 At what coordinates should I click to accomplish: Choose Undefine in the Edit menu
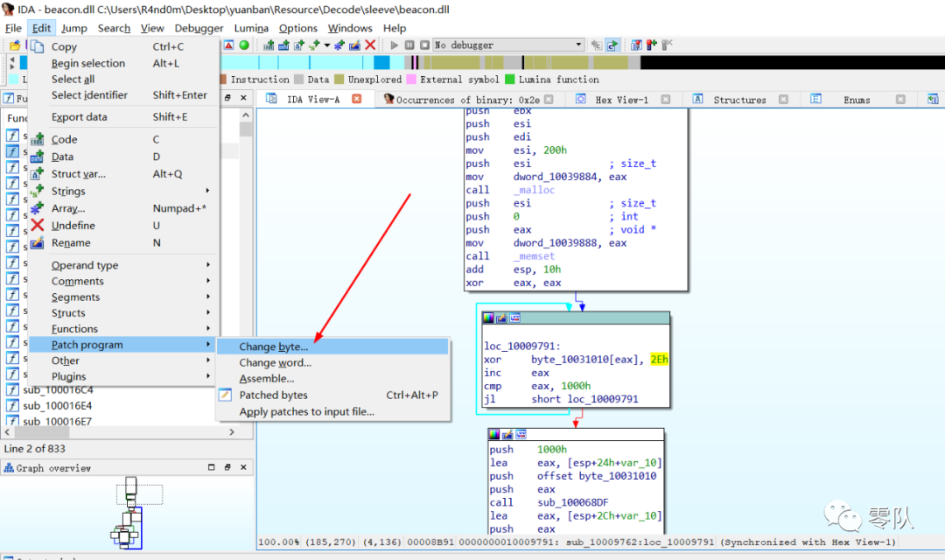[x=123, y=226]
